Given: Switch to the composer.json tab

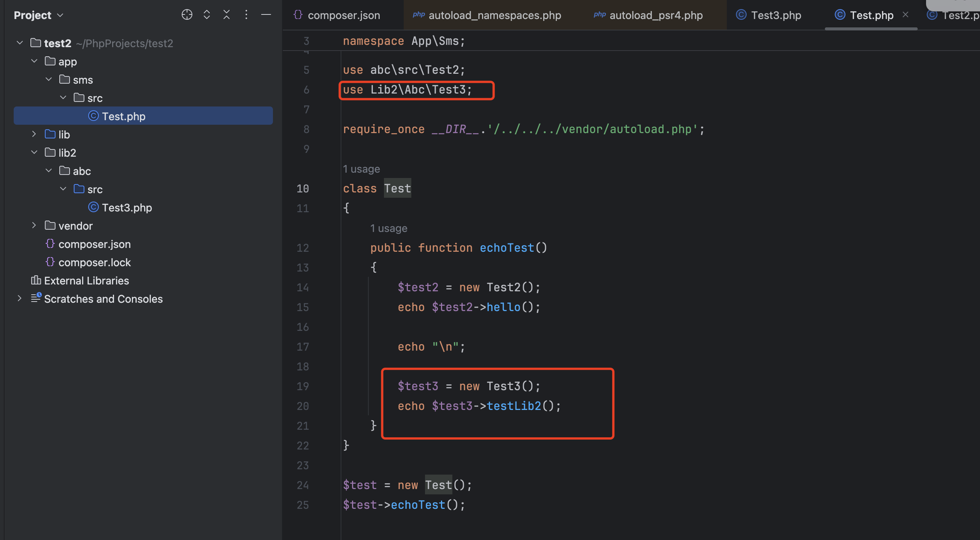Looking at the screenshot, I should [343, 15].
